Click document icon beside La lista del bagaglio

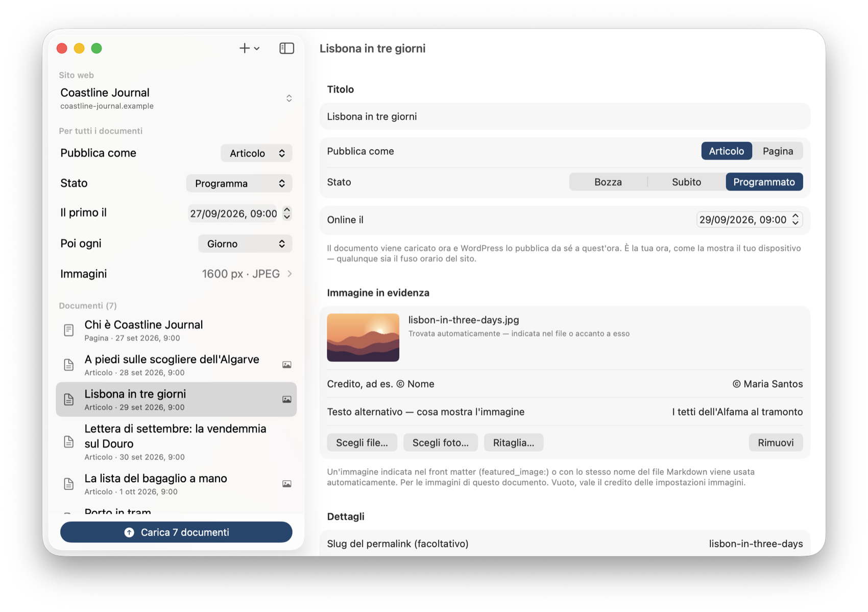point(69,484)
